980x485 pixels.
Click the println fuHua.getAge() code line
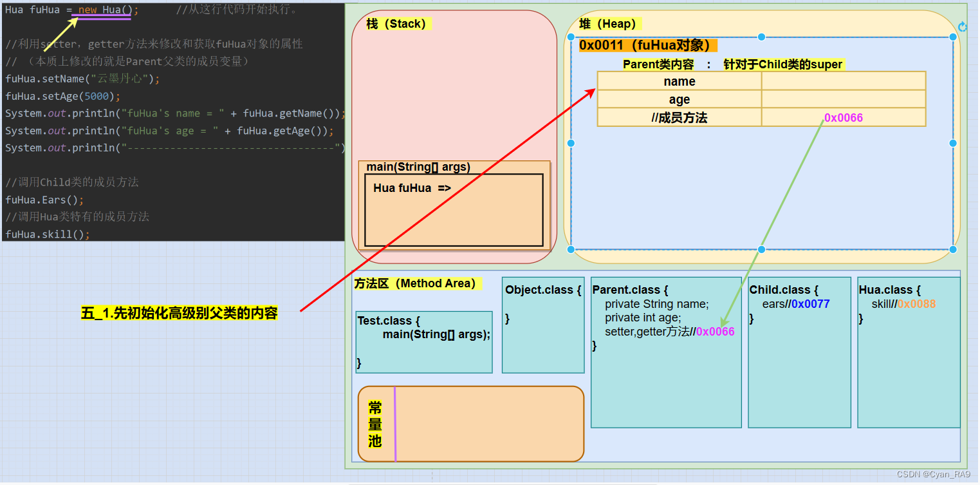pos(169,131)
